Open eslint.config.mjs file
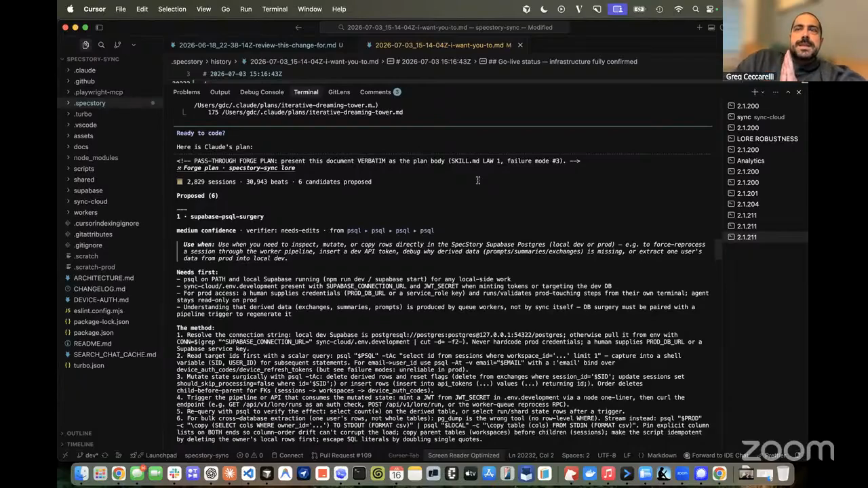This screenshot has width=868, height=488. coord(108,310)
